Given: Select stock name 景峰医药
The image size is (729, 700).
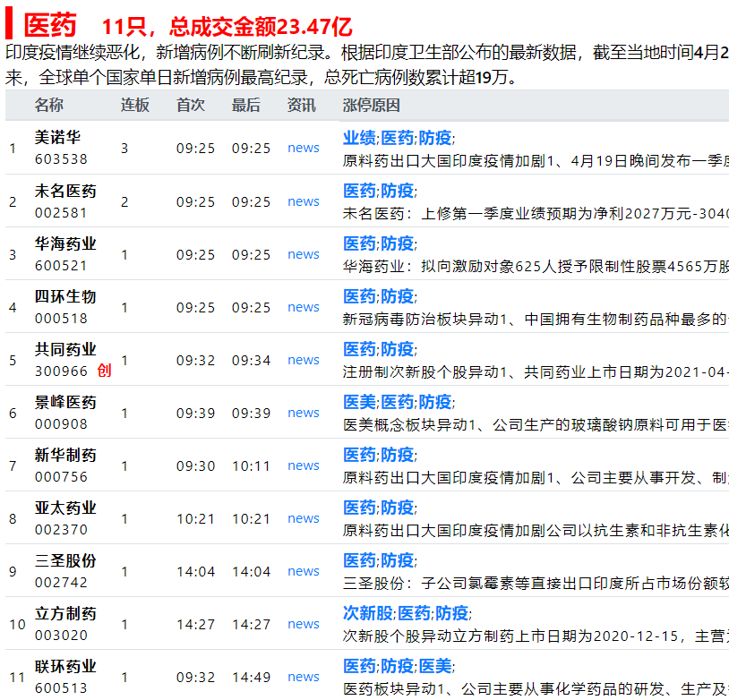Looking at the screenshot, I should 65,402.
